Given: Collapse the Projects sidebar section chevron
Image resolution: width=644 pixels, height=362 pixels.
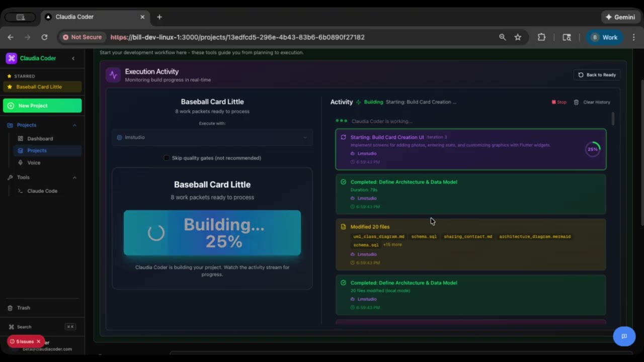Looking at the screenshot, I should pyautogui.click(x=74, y=125).
